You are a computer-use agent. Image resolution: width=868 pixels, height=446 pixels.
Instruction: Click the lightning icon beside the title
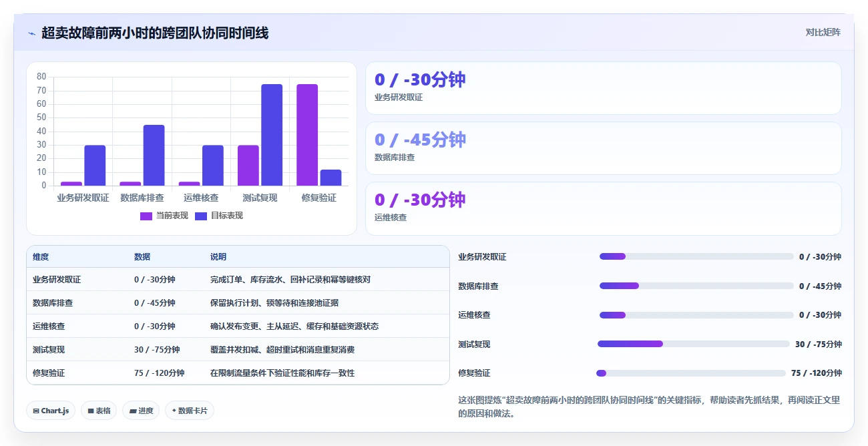(31, 33)
